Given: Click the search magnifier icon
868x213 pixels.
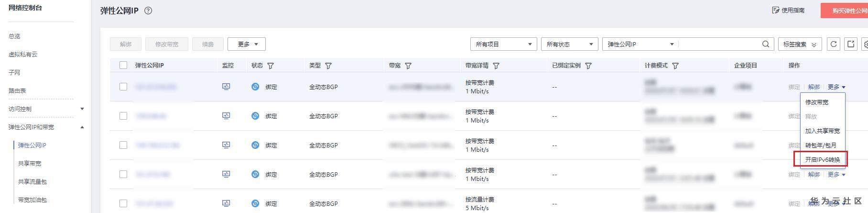Looking at the screenshot, I should [x=766, y=44].
